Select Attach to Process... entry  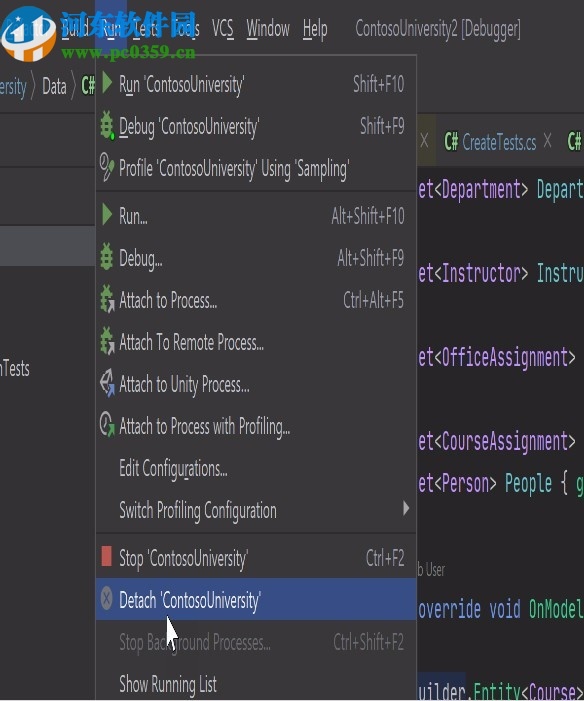click(256, 300)
